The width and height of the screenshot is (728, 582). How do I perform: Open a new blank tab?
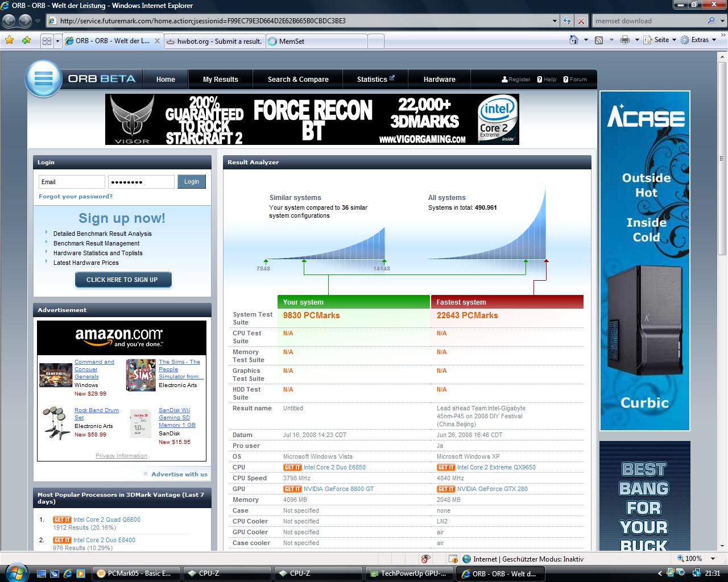pyautogui.click(x=375, y=41)
